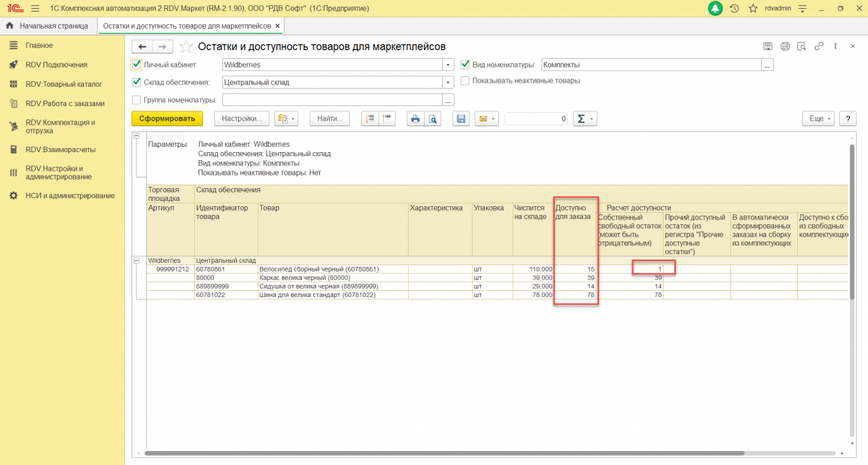Image resolution: width=868 pixels, height=465 pixels.
Task: Click the Сформировать button
Action: click(167, 119)
